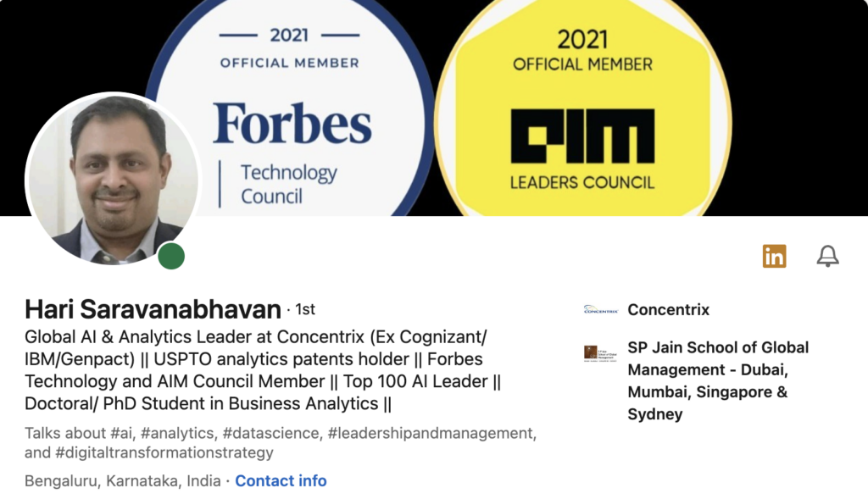Select the #analytics hashtag
This screenshot has width=868, height=499.
pyautogui.click(x=181, y=434)
